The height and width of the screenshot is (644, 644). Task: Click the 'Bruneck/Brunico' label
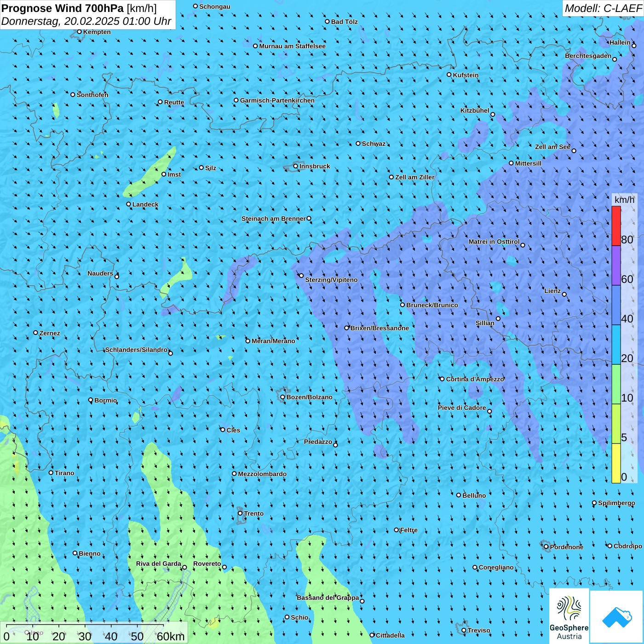(x=432, y=305)
